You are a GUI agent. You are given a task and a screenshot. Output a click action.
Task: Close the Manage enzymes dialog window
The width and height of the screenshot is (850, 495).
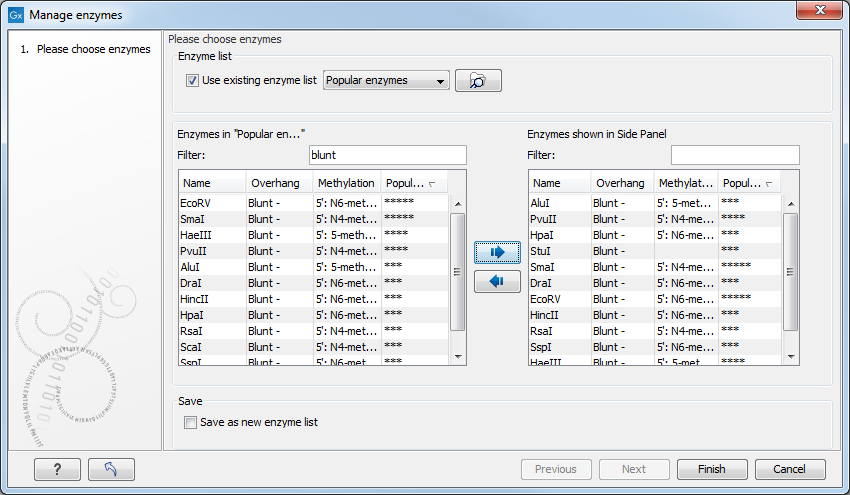click(826, 12)
